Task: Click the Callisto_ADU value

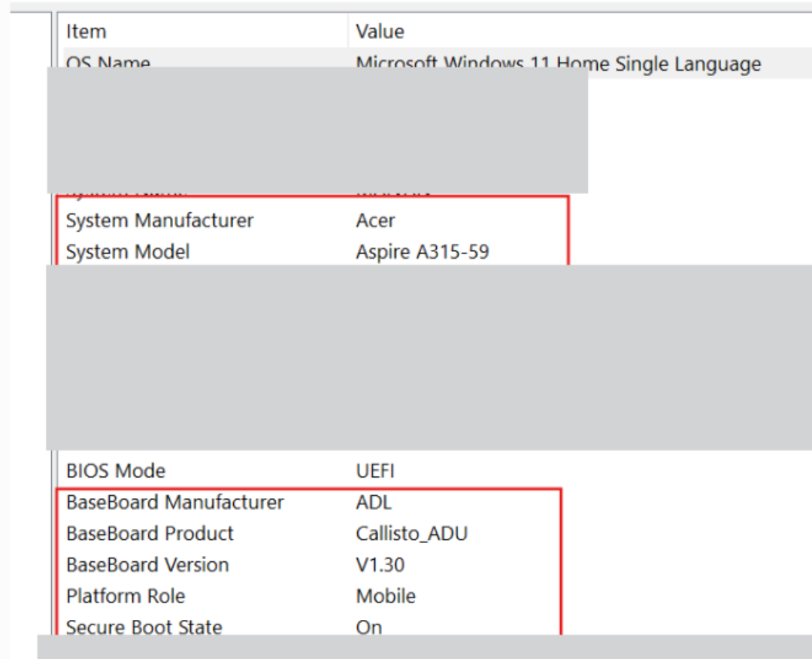Action: pos(412,533)
